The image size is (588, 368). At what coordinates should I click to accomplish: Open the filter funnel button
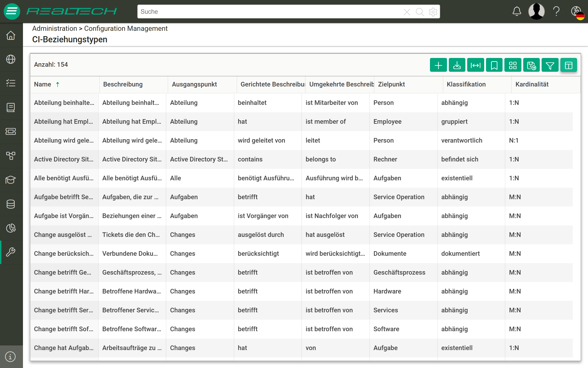[550, 65]
